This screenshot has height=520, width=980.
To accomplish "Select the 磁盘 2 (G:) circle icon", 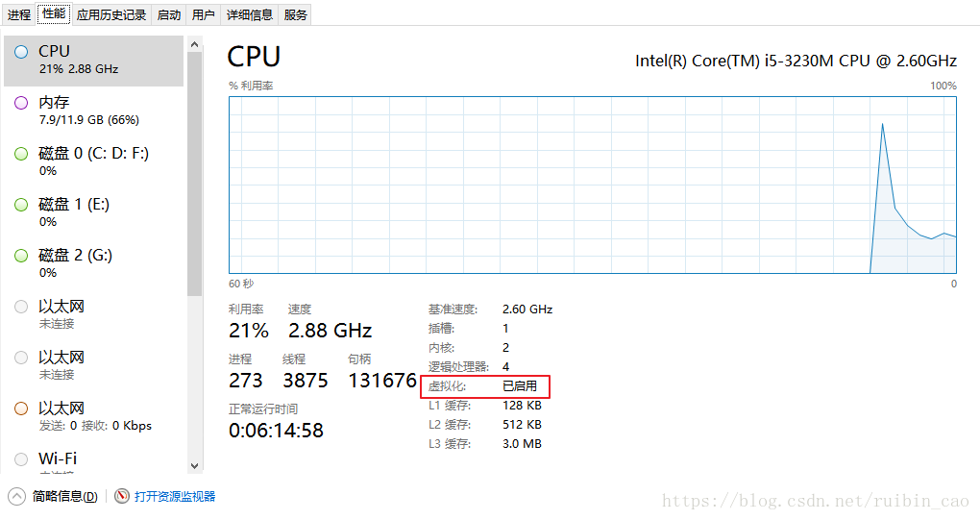I will click(x=21, y=256).
